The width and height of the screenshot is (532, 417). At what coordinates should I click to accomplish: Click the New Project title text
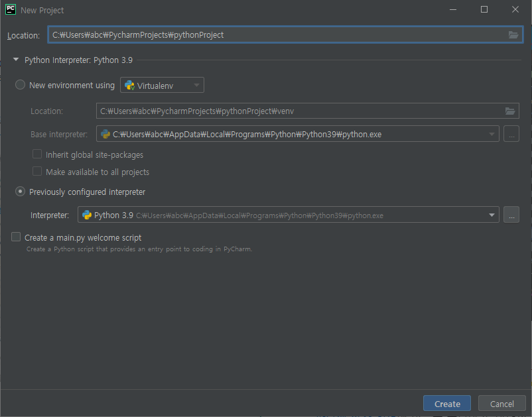pyautogui.click(x=42, y=10)
